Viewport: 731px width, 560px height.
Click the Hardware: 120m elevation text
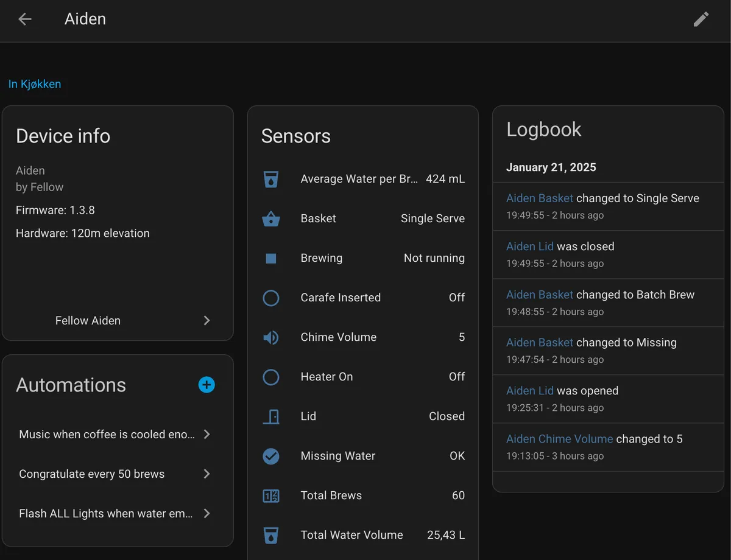[83, 233]
